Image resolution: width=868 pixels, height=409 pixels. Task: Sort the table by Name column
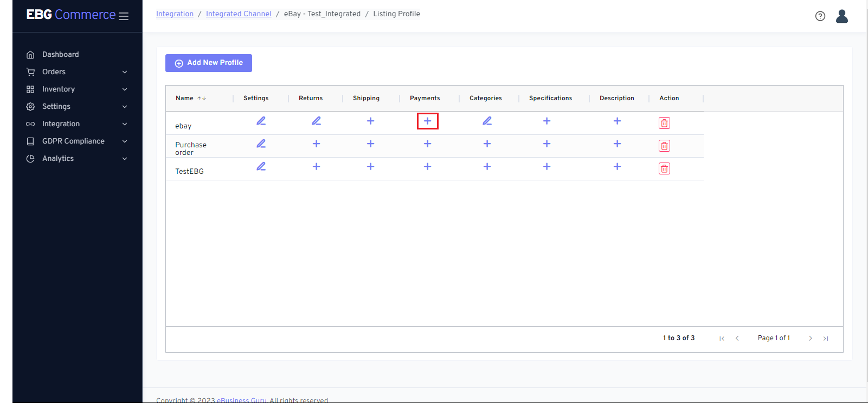tap(185, 98)
